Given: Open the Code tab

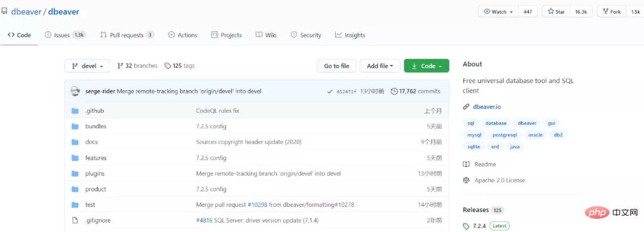Looking at the screenshot, I should coord(19,35).
